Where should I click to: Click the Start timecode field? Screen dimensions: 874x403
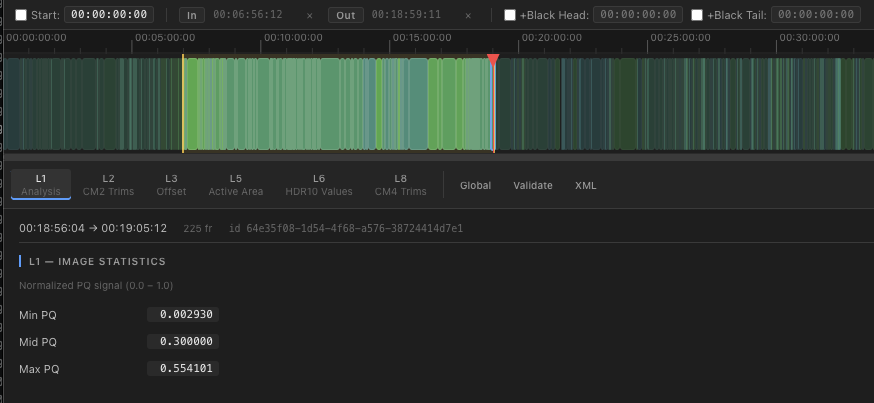coord(109,15)
